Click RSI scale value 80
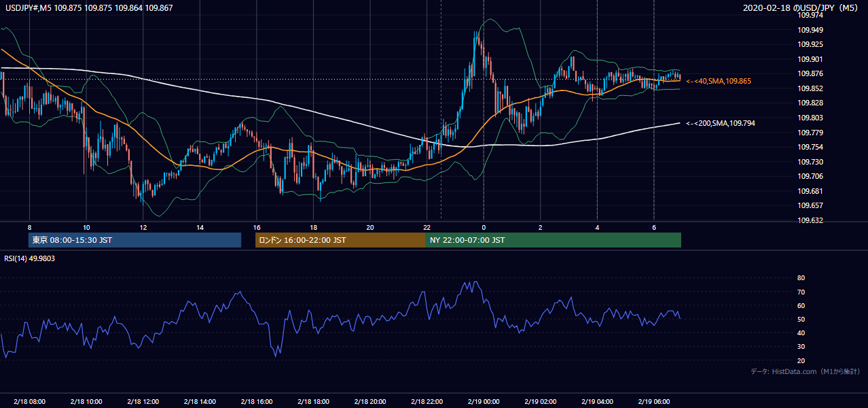This screenshot has height=408, width=868. pos(801,278)
